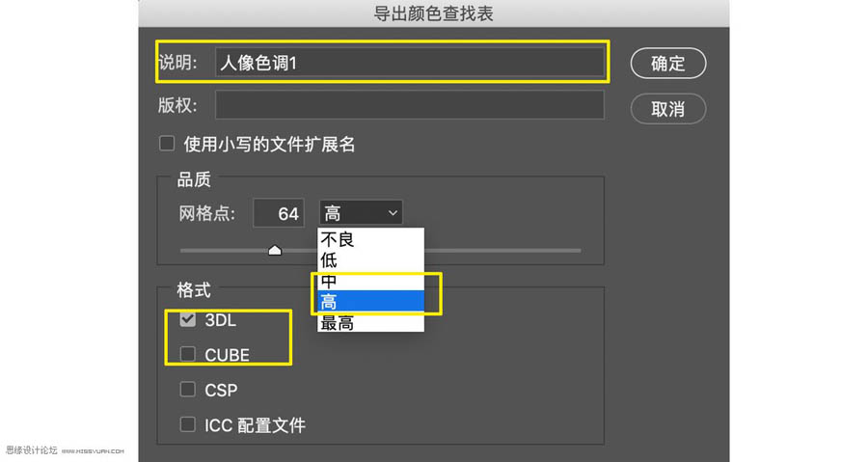Image resolution: width=868 pixels, height=462 pixels.
Task: Choose 最高 quality option
Action: point(338,323)
